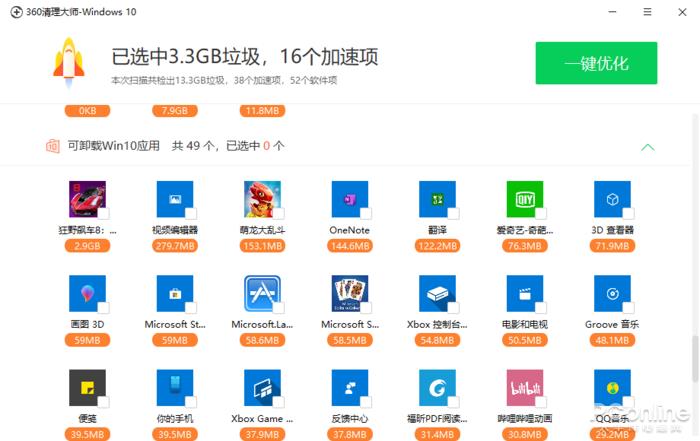This screenshot has height=441, width=700.
Task: Select the 画图 3D checkbox
Action: [104, 308]
